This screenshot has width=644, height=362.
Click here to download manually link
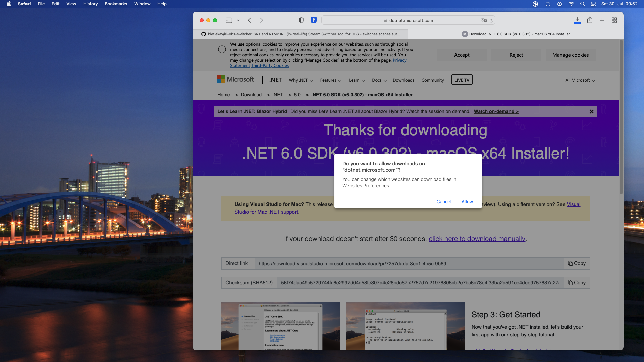tap(477, 239)
